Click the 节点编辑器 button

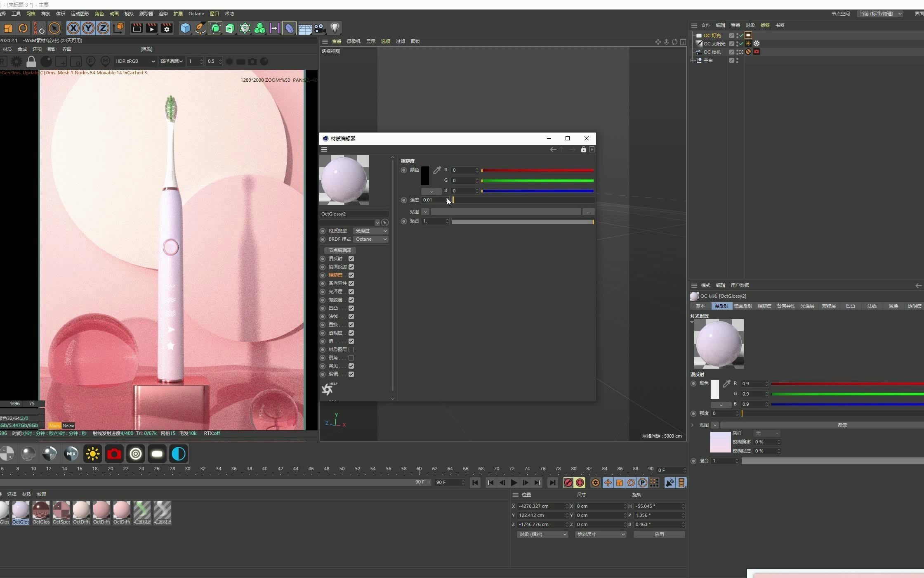340,250
